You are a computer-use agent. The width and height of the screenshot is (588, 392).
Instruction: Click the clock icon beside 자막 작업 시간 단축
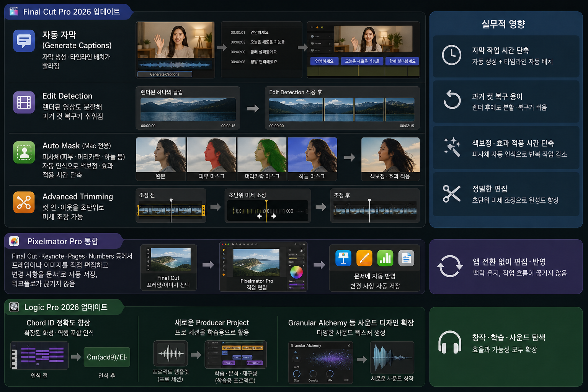click(452, 55)
